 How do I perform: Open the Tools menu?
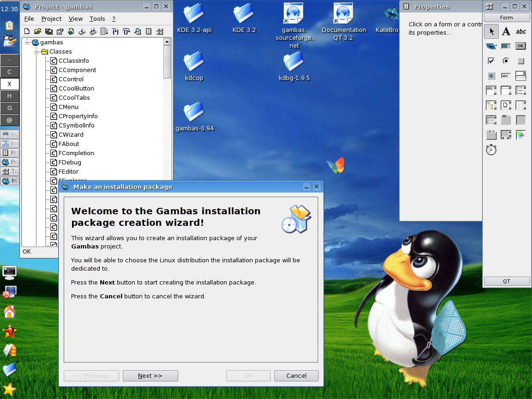(x=97, y=19)
